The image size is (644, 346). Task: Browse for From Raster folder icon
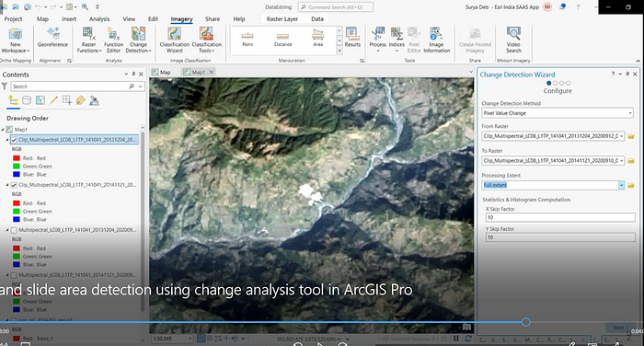click(x=631, y=136)
